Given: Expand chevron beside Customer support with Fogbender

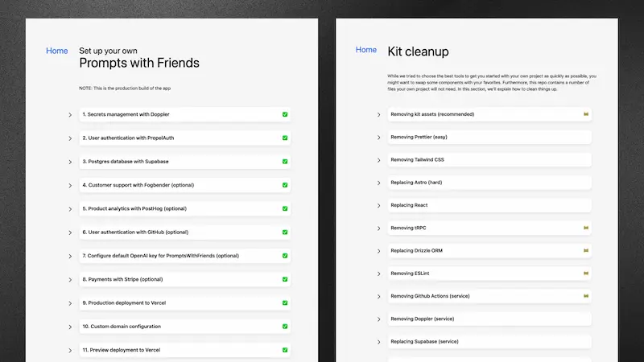Looking at the screenshot, I should coord(70,186).
